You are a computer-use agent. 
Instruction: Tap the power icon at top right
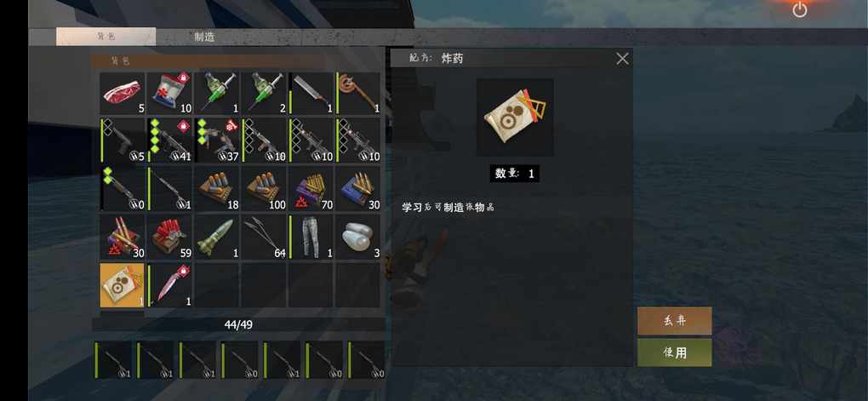799,9
